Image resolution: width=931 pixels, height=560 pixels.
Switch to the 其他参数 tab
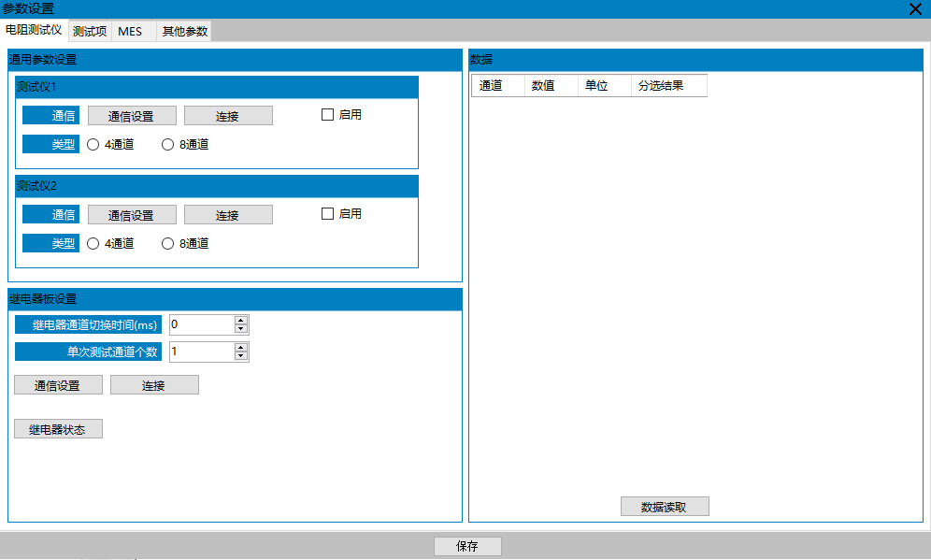coord(185,32)
